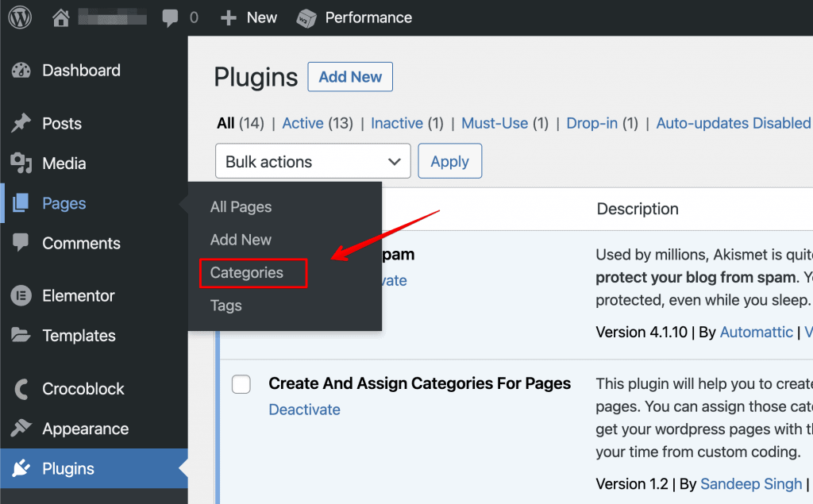Click the plus icon next to New
The height and width of the screenshot is (504, 813).
click(228, 18)
